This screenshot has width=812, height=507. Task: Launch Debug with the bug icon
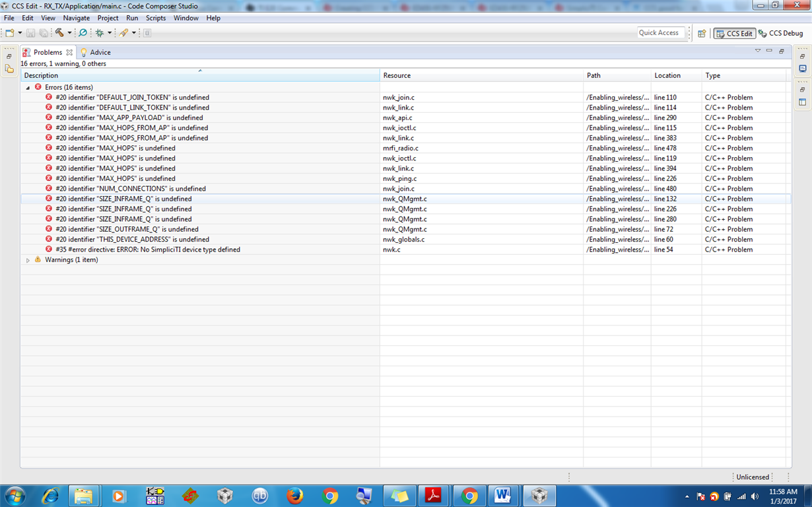click(100, 33)
